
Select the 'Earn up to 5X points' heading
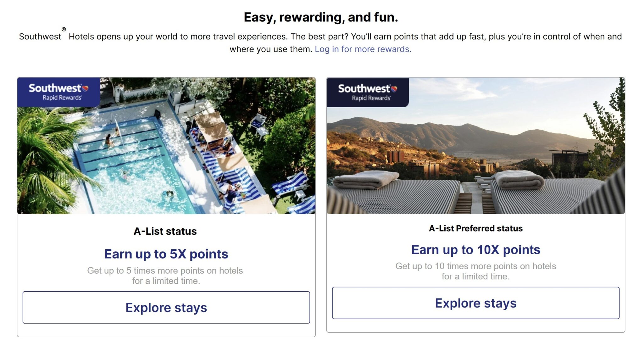click(x=166, y=254)
